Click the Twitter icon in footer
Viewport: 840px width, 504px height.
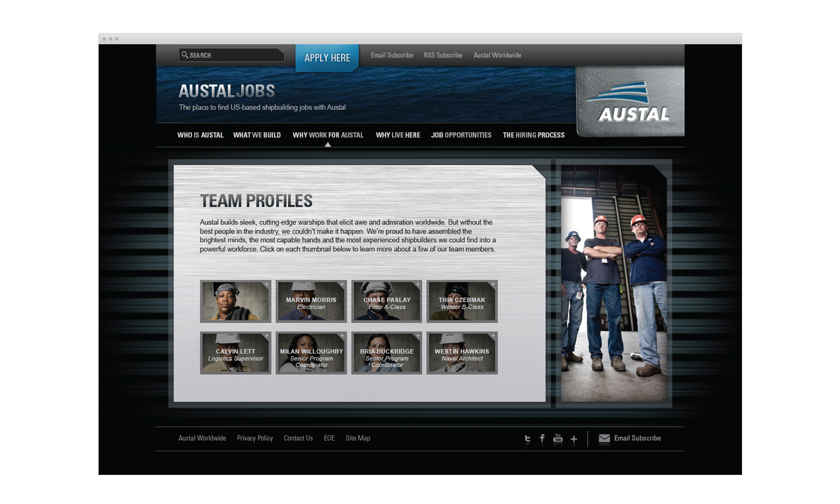(528, 439)
